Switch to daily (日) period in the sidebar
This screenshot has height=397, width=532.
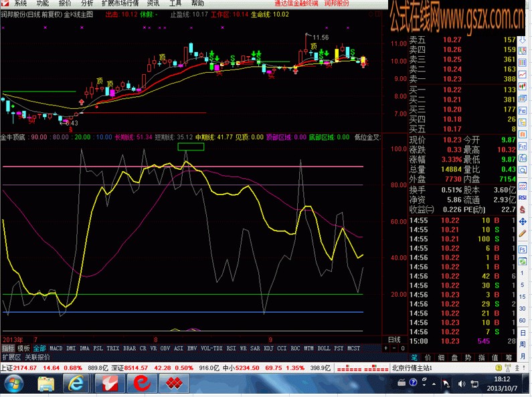(x=523, y=333)
